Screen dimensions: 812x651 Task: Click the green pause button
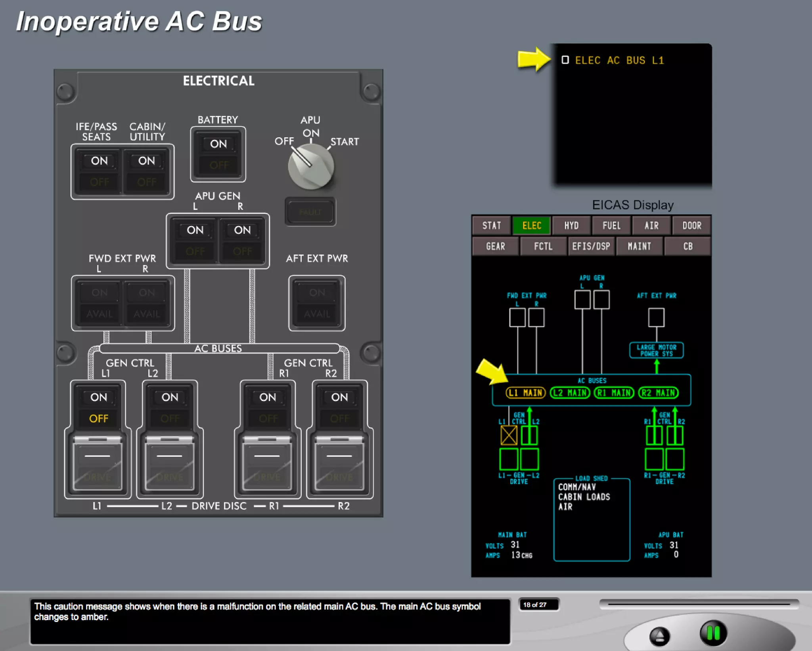[x=713, y=633]
